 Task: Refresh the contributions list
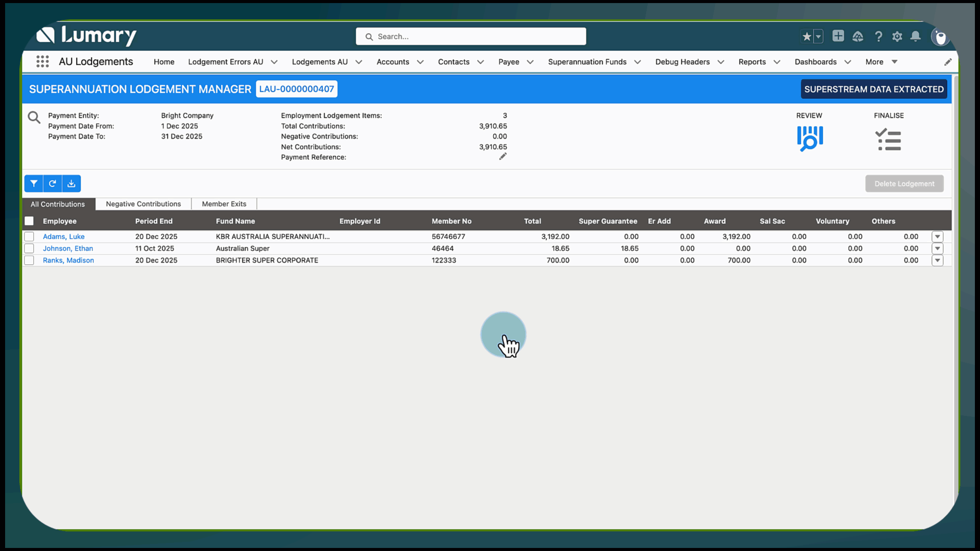click(x=52, y=183)
